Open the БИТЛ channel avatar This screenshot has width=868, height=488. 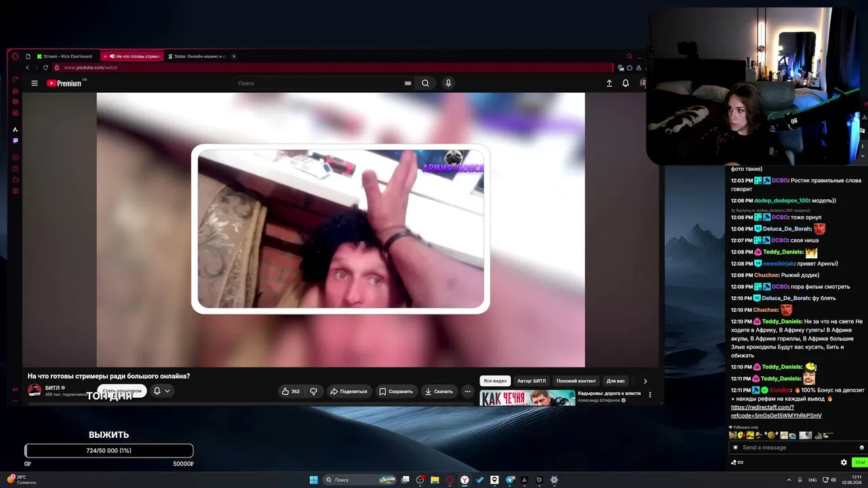click(x=35, y=390)
